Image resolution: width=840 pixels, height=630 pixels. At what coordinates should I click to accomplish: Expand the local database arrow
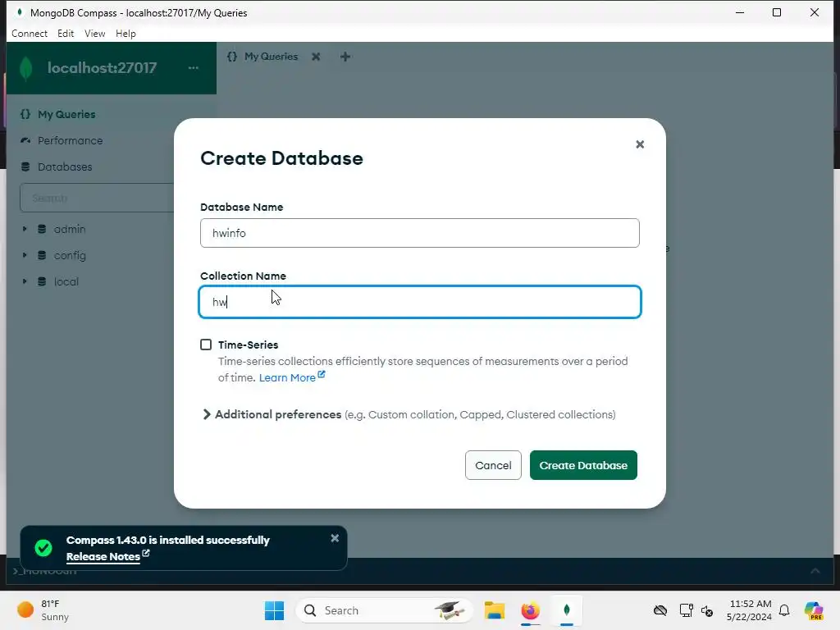click(24, 281)
